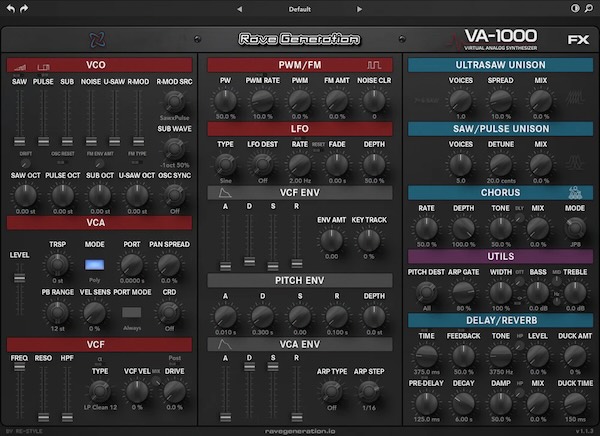
Task: Click the OSC SYNC selector knob
Action: [x=174, y=195]
